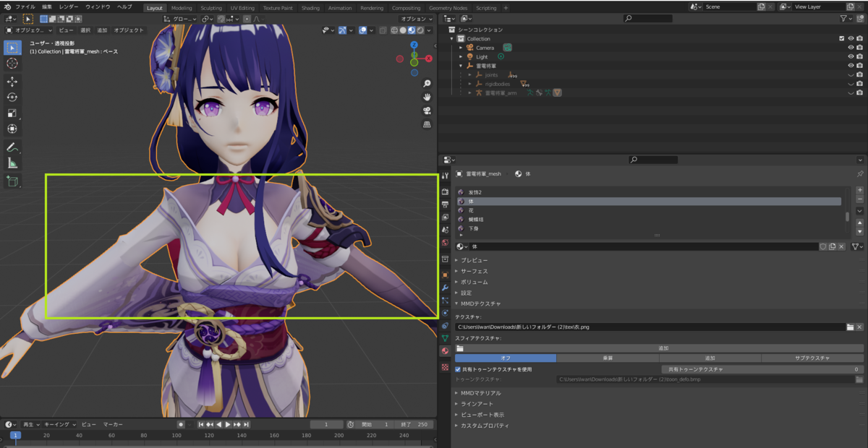Select the Measure tool
Viewport: 868px width, 448px height.
pos(12,163)
